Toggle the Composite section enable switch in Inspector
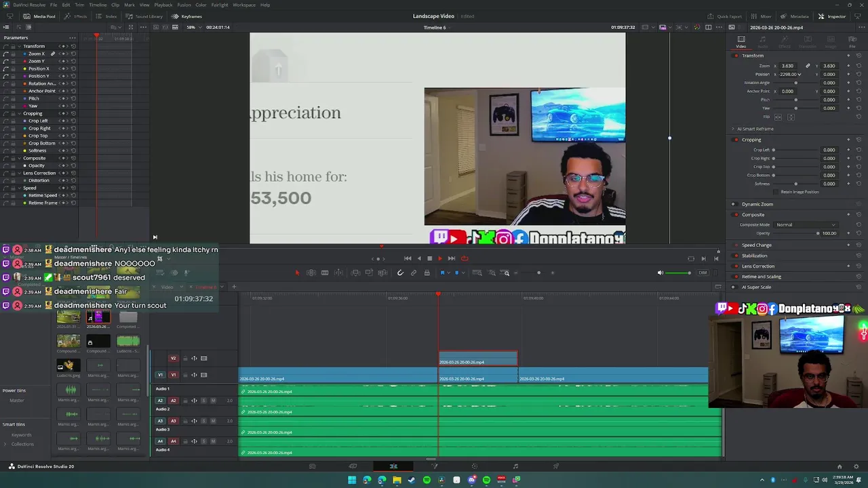 click(736, 214)
